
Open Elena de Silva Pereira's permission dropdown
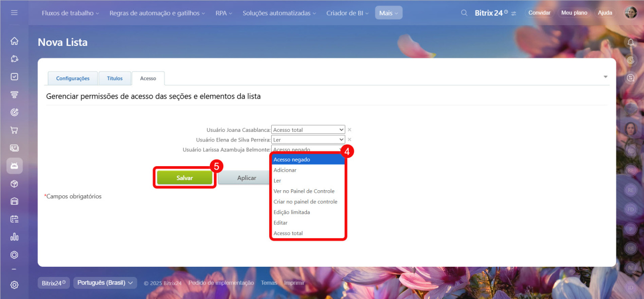coord(308,139)
